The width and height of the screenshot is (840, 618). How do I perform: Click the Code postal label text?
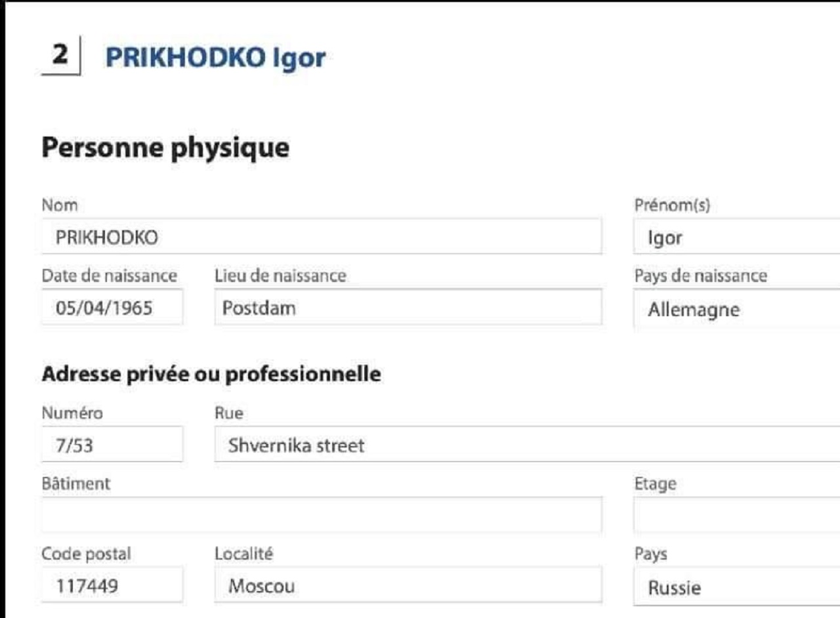[86, 554]
